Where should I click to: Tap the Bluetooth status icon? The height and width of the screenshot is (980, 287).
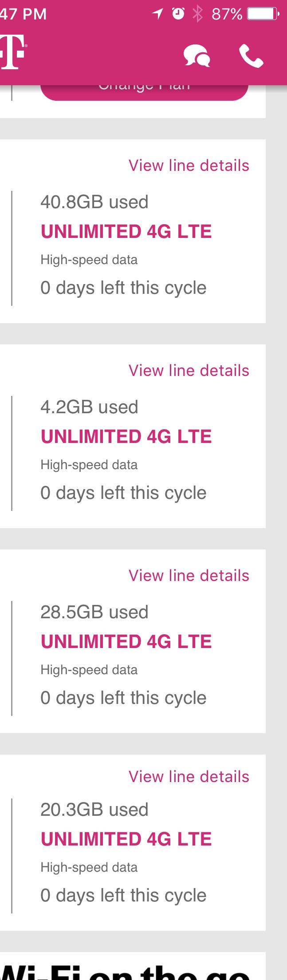[197, 14]
